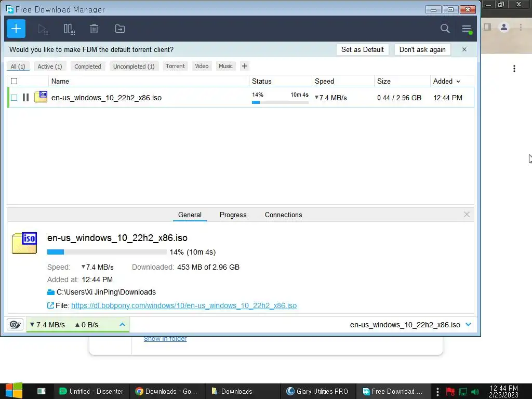Switch to General details tab
The width and height of the screenshot is (532, 399).
(x=190, y=215)
